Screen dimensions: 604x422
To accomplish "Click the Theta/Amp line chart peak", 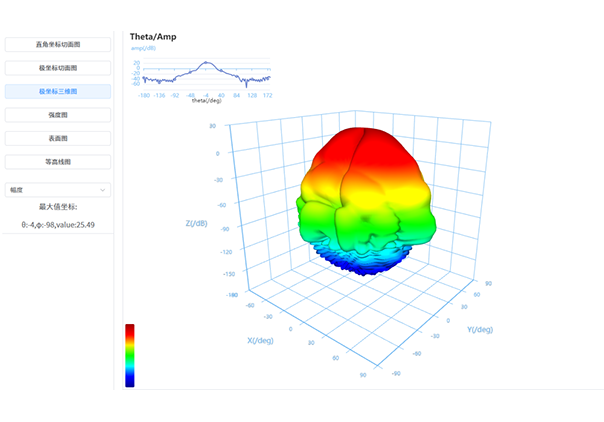I will (206, 63).
